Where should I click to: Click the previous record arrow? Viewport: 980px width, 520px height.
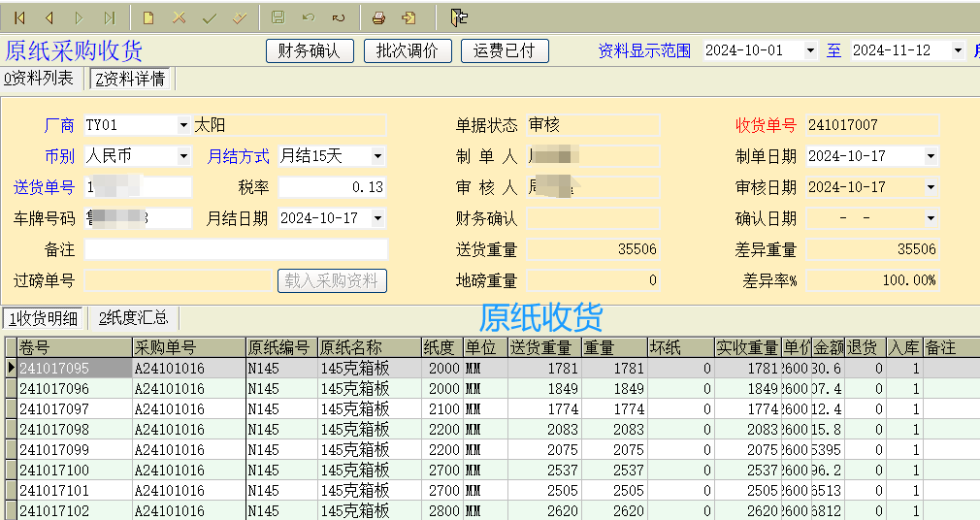(x=49, y=17)
